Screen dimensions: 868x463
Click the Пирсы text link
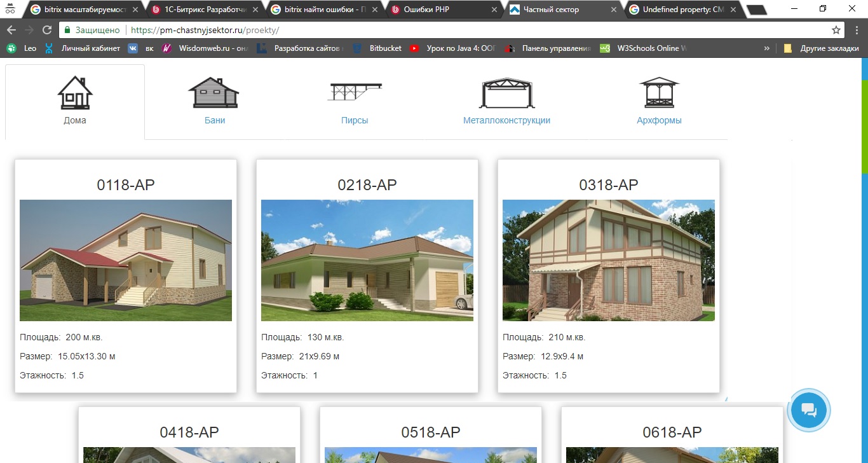pyautogui.click(x=355, y=120)
